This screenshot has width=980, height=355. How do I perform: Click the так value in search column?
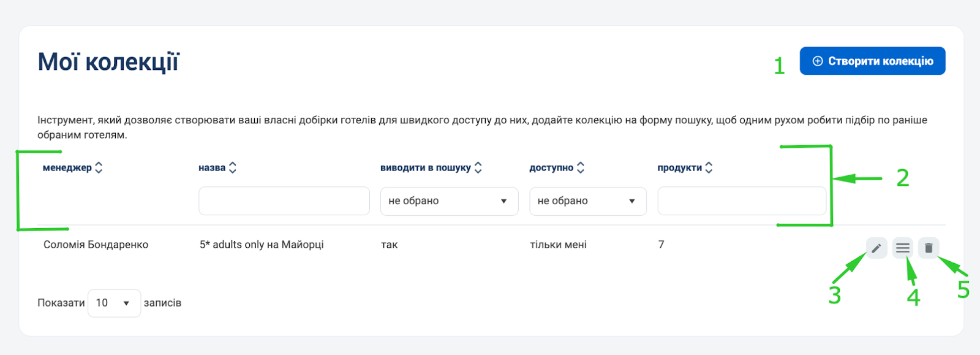390,245
